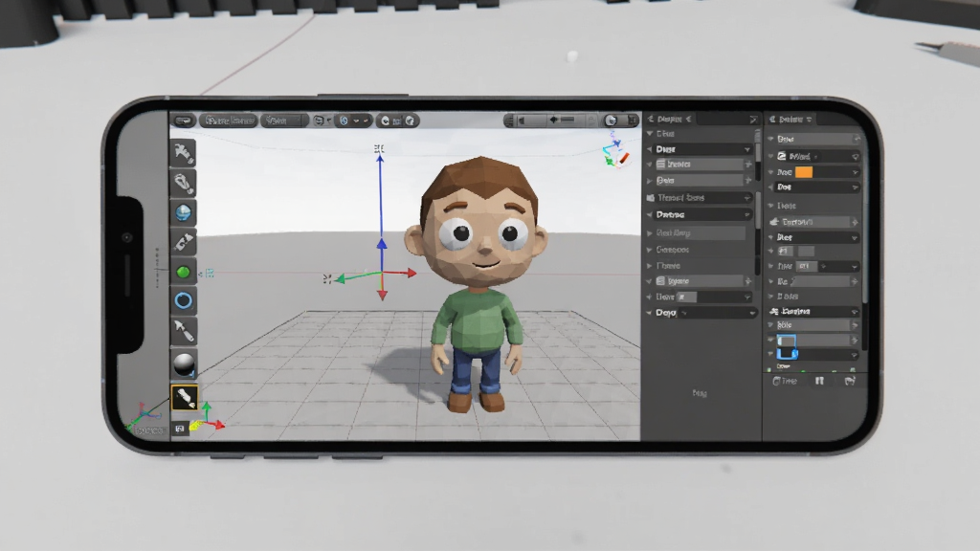Open the header dropdown with the blue shield icon
The height and width of the screenshot is (551, 980).
coord(354,121)
